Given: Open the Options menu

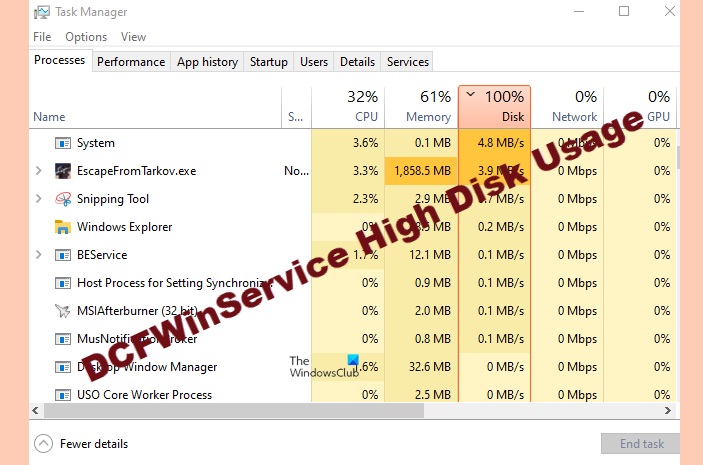Looking at the screenshot, I should (x=86, y=37).
